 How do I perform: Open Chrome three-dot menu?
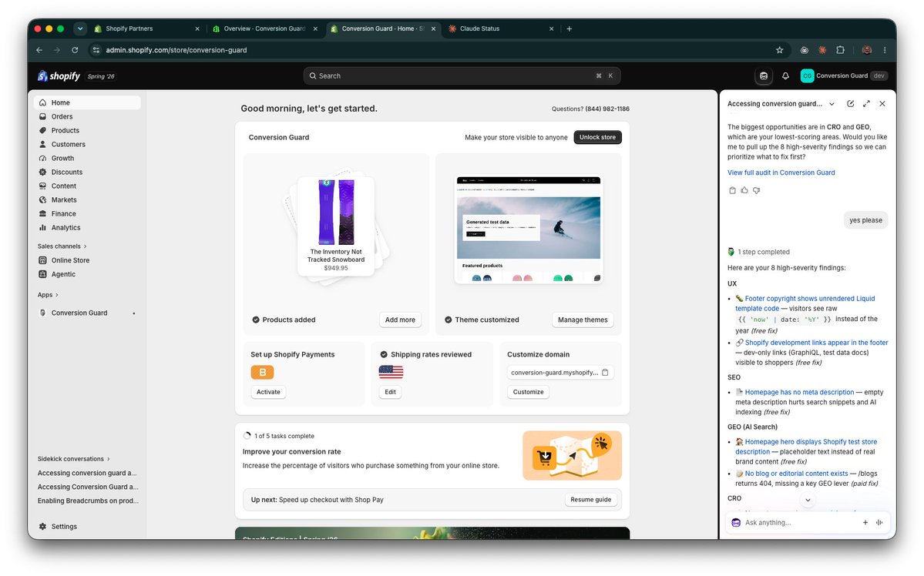click(885, 51)
